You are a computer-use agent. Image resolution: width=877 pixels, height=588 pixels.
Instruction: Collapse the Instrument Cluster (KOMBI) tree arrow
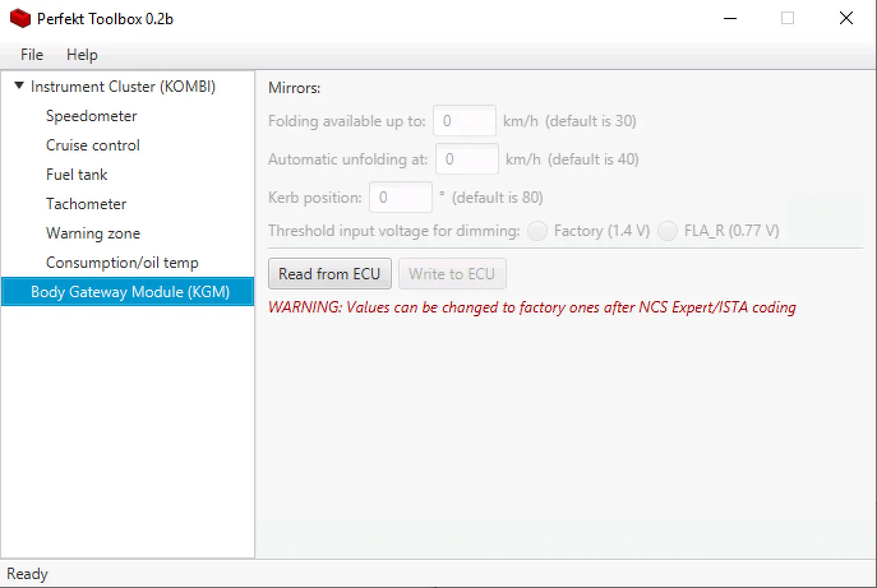click(x=19, y=85)
